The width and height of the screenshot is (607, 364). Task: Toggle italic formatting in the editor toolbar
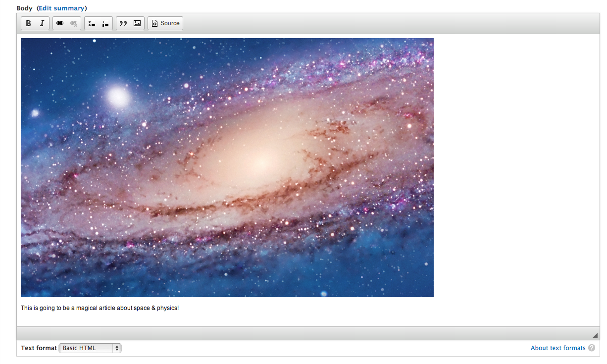pos(42,23)
